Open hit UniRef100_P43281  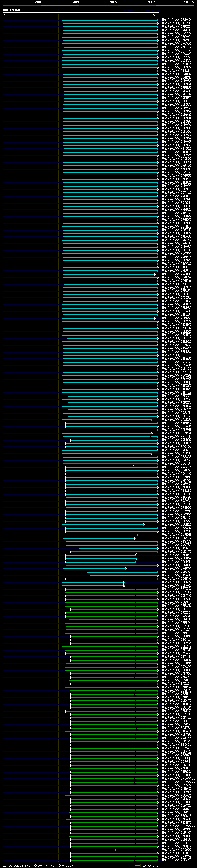coord(177,23)
